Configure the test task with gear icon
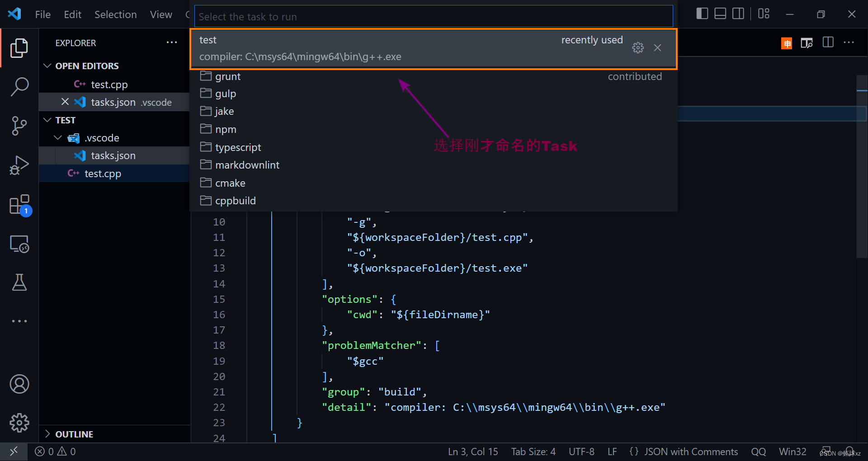The width and height of the screenshot is (868, 461). point(638,48)
